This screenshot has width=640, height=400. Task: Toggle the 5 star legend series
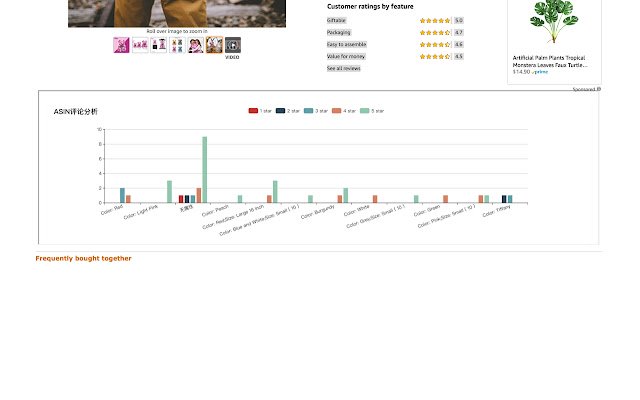click(x=372, y=111)
